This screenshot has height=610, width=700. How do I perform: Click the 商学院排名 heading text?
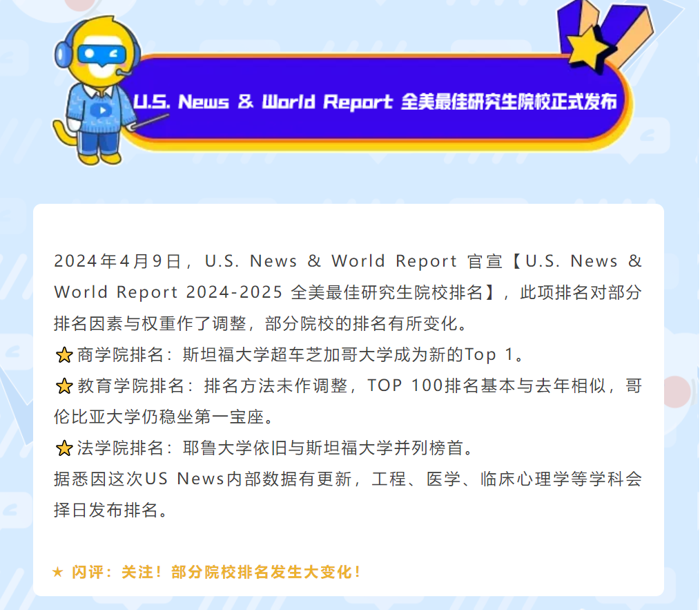(x=120, y=355)
